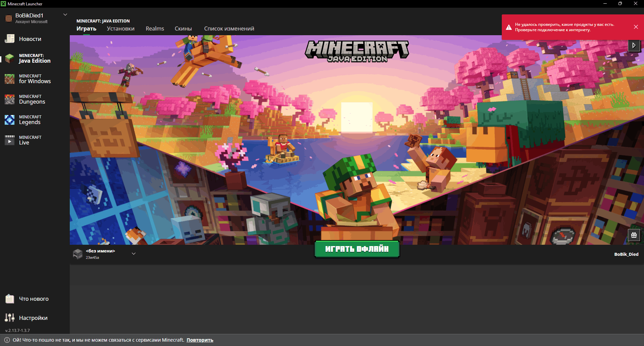Image resolution: width=644 pixels, height=346 pixels.
Task: Click the ИГРАТЬ ОФЛАЙН button
Action: click(x=357, y=249)
